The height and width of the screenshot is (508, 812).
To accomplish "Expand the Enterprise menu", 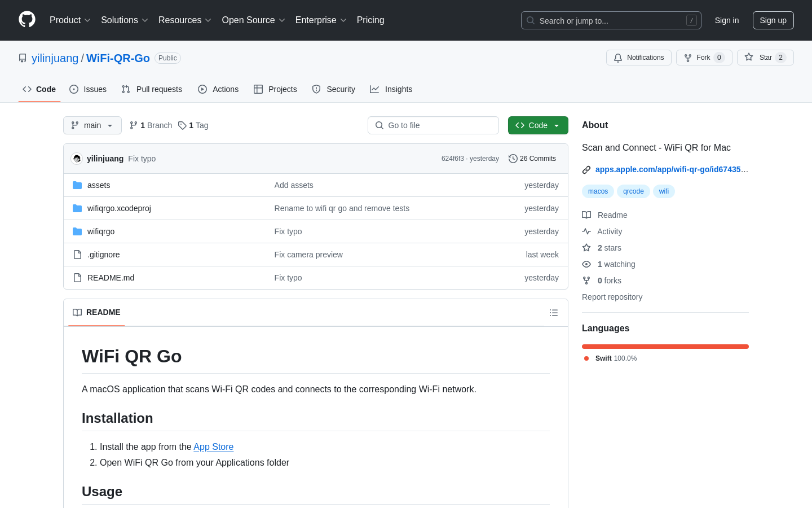I will click(321, 20).
